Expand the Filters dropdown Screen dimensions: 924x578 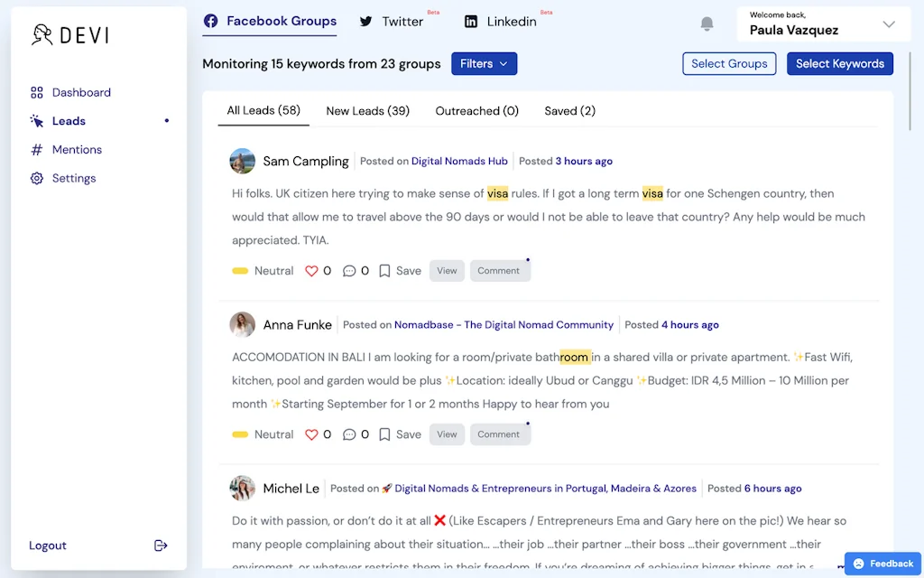[x=484, y=63]
